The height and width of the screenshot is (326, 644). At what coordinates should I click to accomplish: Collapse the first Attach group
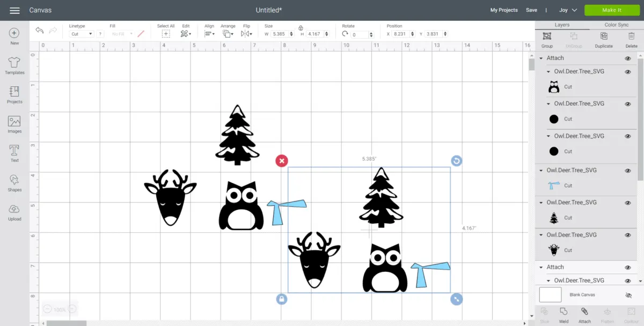tap(541, 58)
